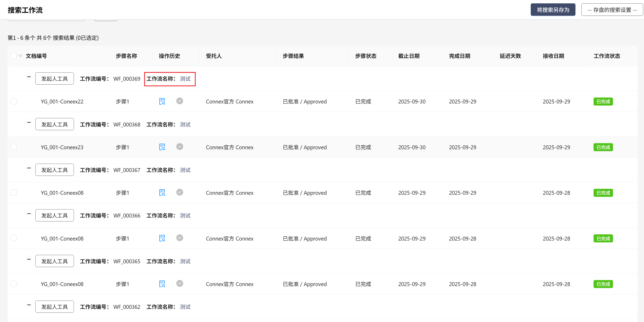Open the 测试 workflow name link for WF_000369

(185, 79)
